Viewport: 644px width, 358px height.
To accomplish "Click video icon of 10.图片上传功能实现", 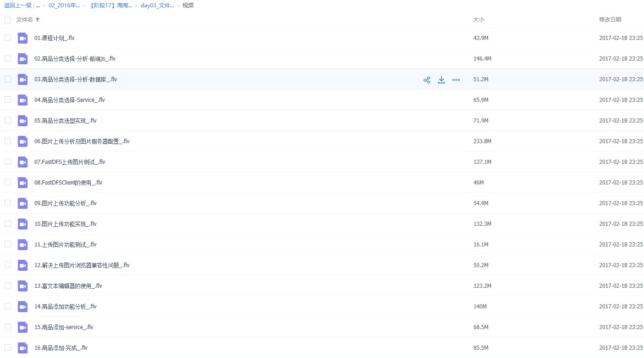I will pos(23,224).
